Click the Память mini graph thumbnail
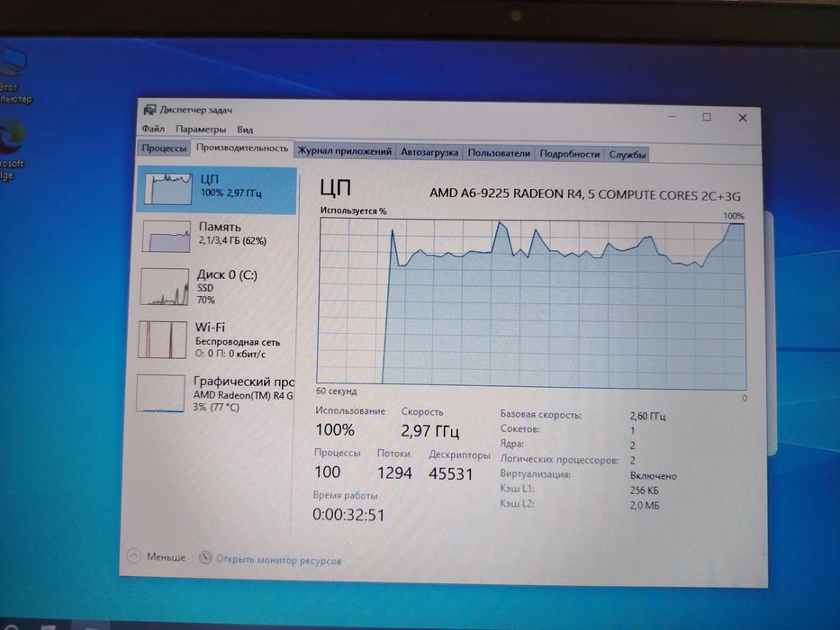The image size is (840, 630). click(x=167, y=236)
